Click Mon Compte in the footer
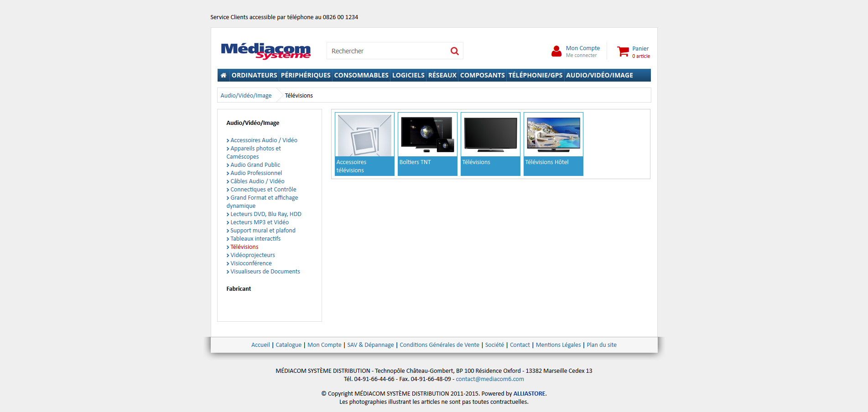The width and height of the screenshot is (868, 412). pyautogui.click(x=324, y=345)
